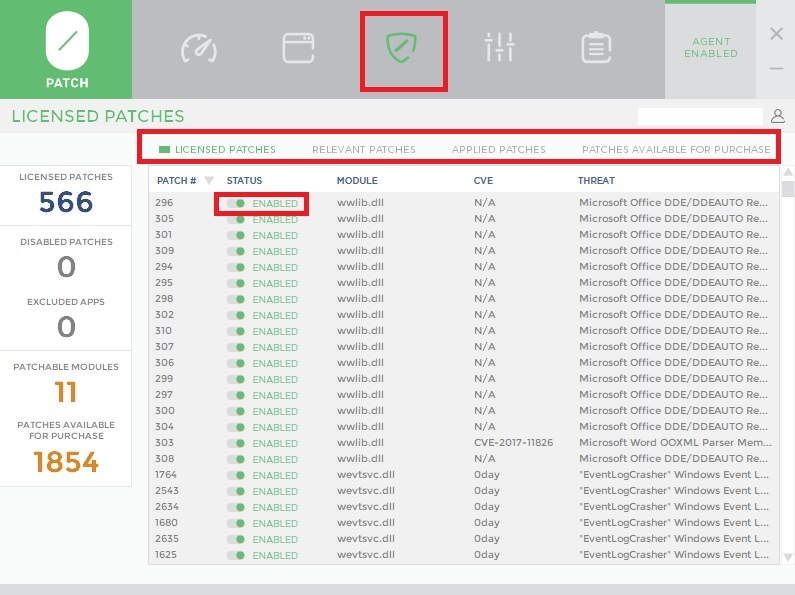
Task: Disable patch 303 CVE-2017-11826 switch
Action: (x=236, y=443)
